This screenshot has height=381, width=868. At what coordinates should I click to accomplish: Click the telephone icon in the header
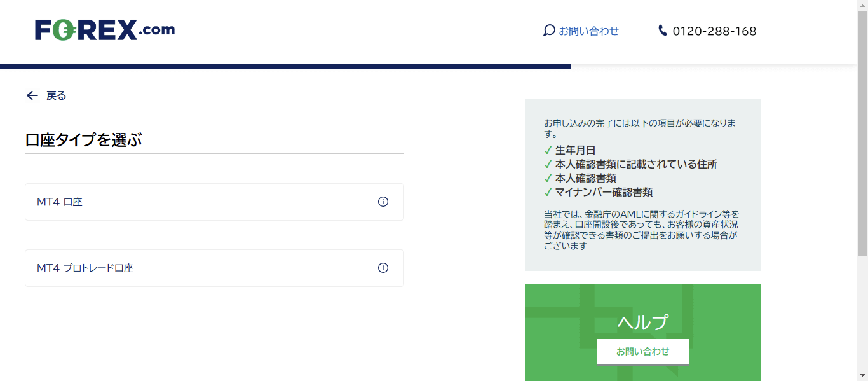pyautogui.click(x=662, y=29)
